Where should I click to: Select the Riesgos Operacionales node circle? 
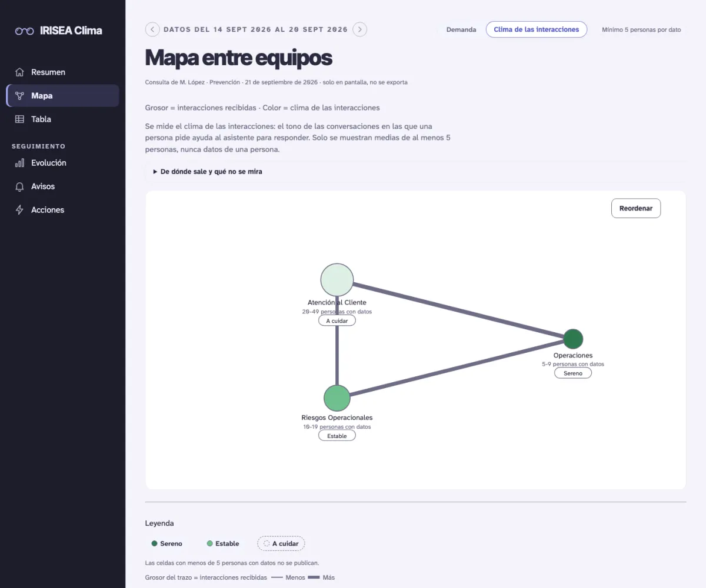[x=337, y=398]
